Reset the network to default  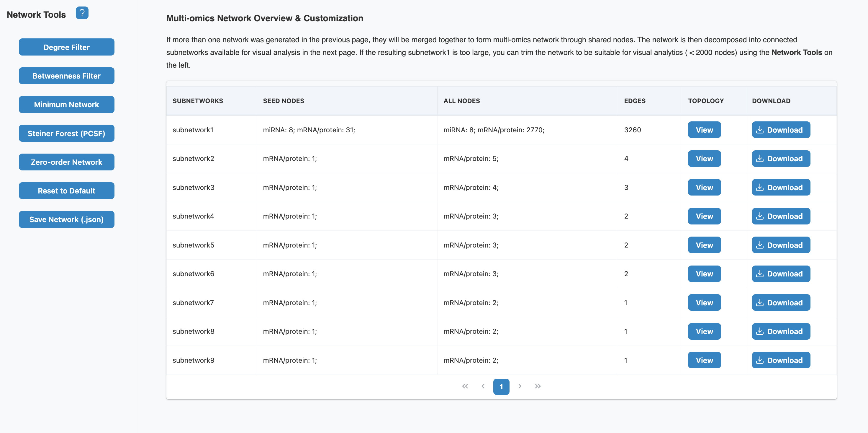click(x=66, y=191)
